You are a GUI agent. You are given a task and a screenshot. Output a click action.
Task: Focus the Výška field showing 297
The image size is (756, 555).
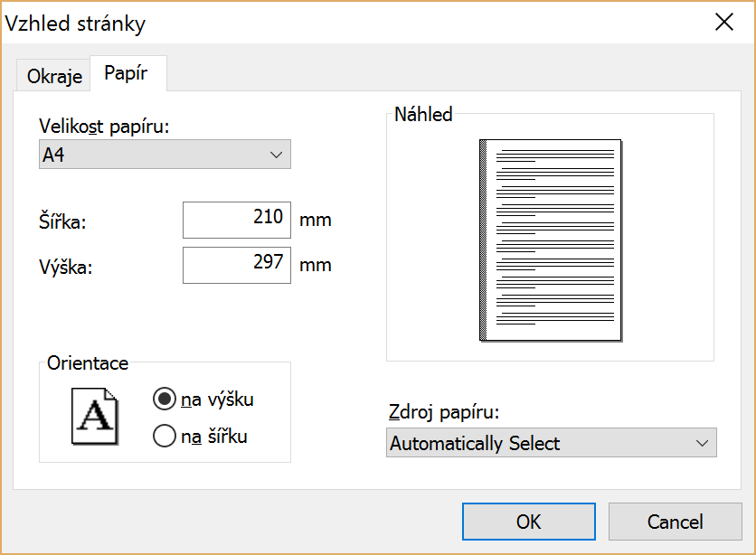237,265
